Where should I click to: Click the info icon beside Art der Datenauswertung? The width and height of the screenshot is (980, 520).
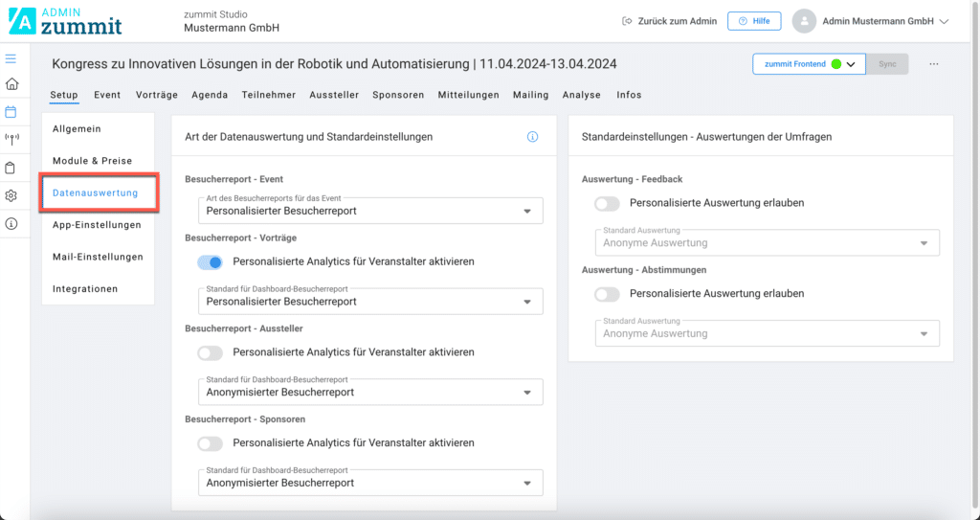click(533, 137)
